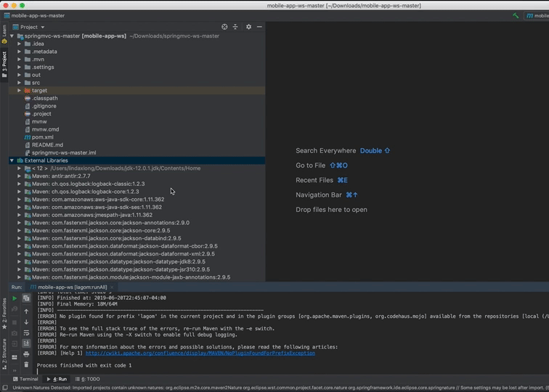549x392 pixels.
Task: Open the Z: Structure side tab
Action: pos(4,354)
